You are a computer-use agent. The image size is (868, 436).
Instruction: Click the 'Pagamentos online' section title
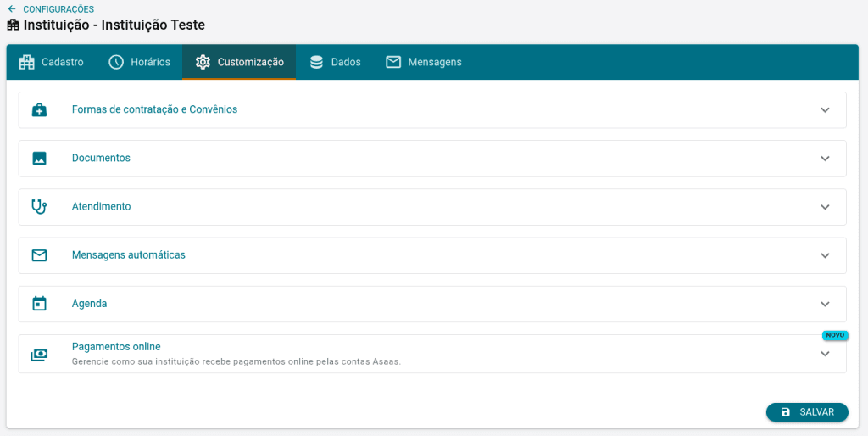[116, 347]
